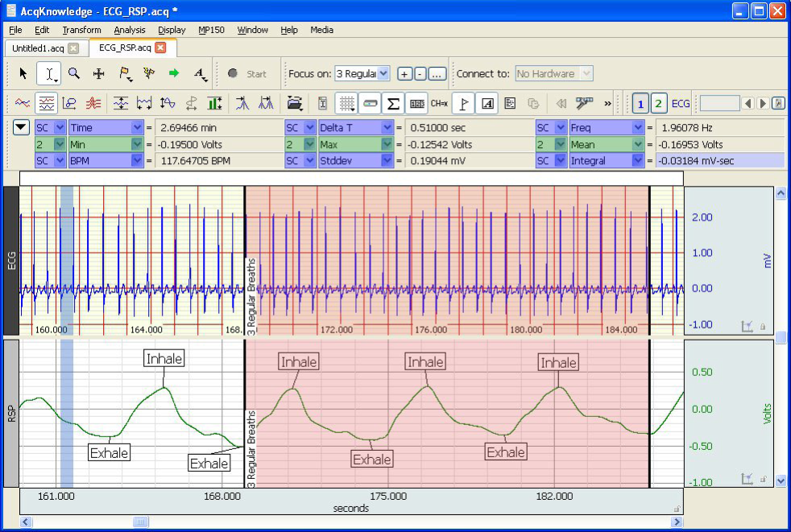Select the four-way crosshair tool
Screen dimensions: 791x532
99,73
